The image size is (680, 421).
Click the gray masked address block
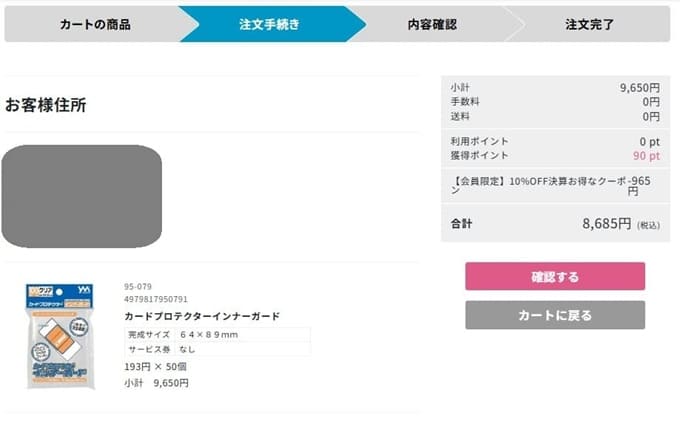pyautogui.click(x=82, y=197)
